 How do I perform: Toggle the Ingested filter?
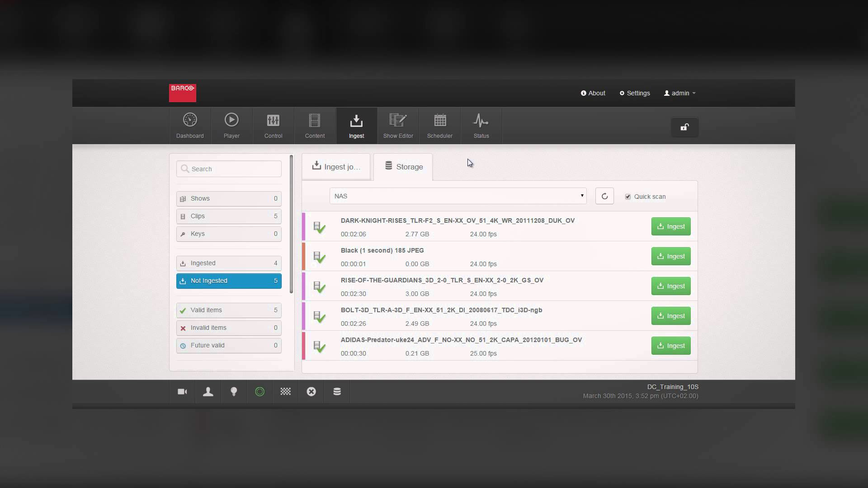[229, 263]
